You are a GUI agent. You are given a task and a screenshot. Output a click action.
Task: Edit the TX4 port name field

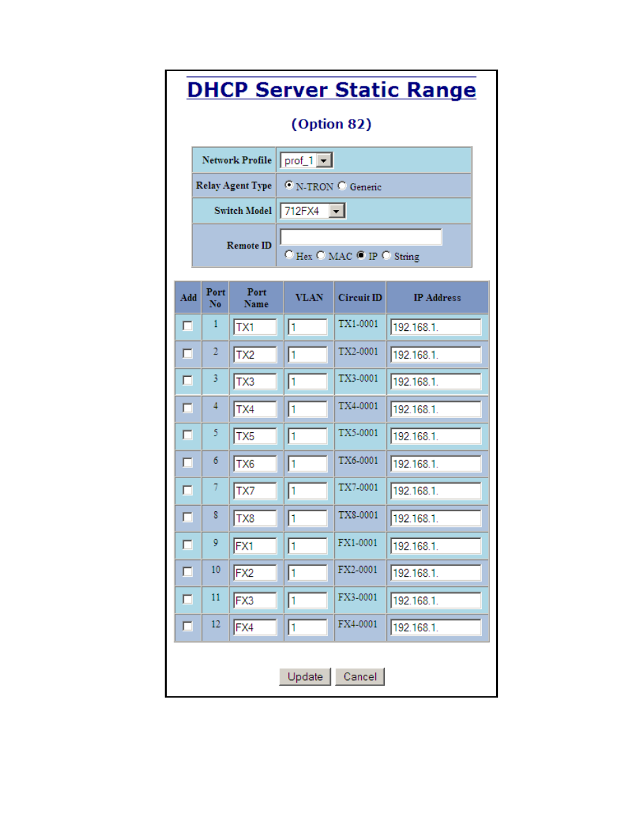pos(255,409)
